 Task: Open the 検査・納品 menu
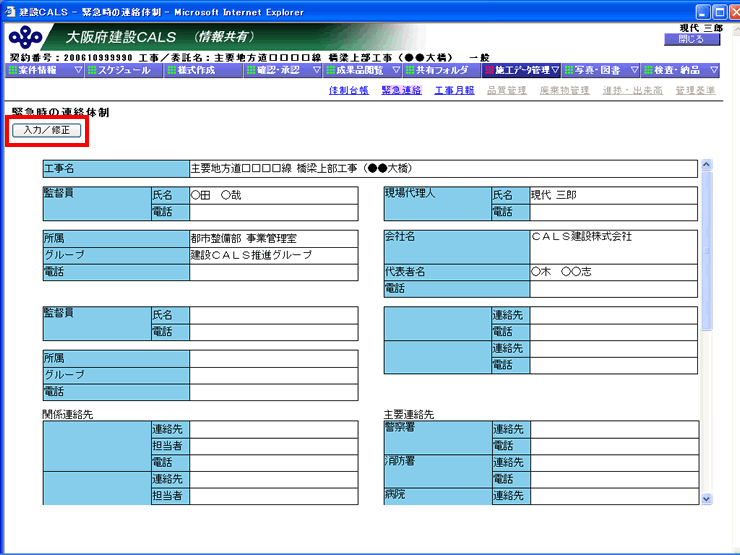(677, 71)
